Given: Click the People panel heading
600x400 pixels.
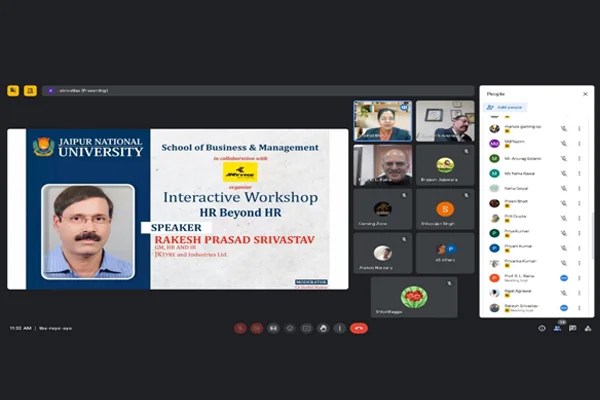Looking at the screenshot, I should point(496,94).
